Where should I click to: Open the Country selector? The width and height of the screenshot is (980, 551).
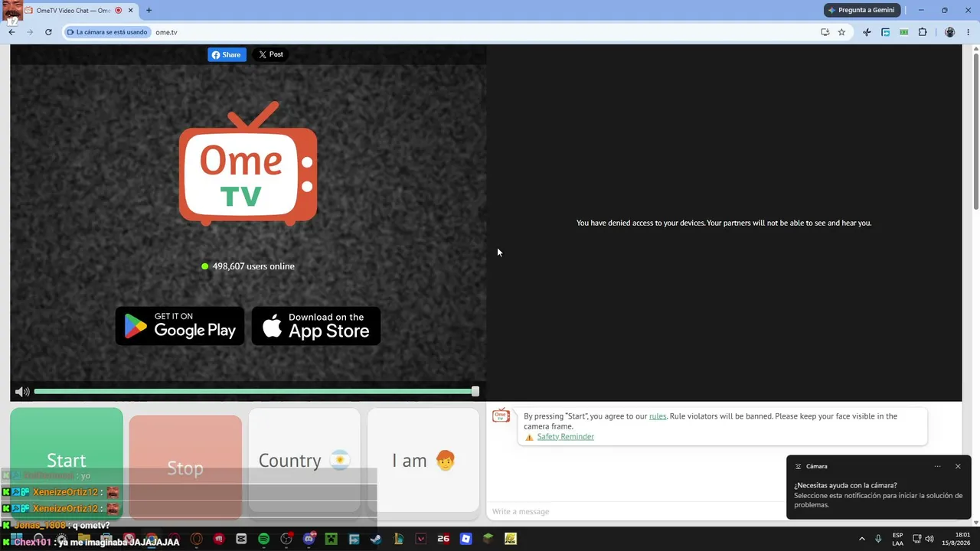tap(304, 460)
